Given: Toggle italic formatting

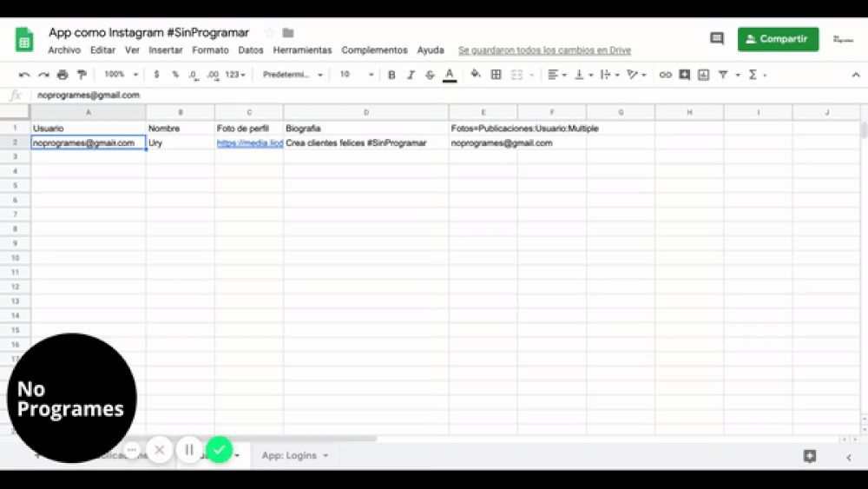Looking at the screenshot, I should [411, 75].
